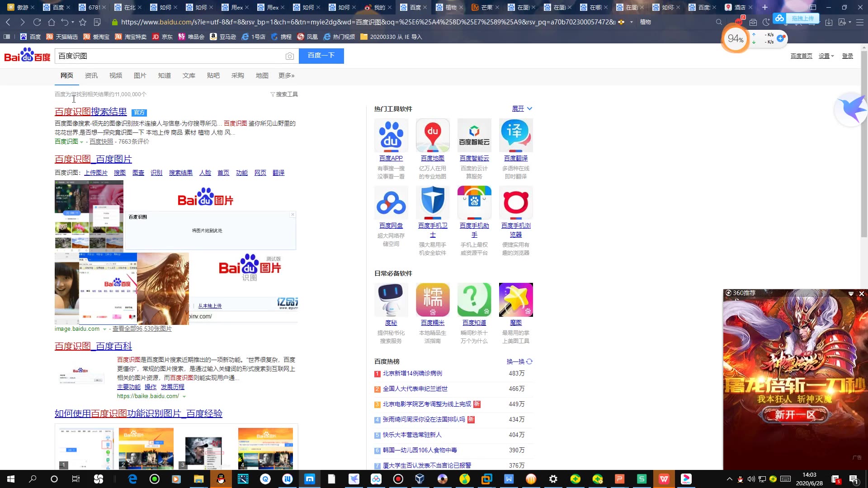Open the 百度网盘 app icon
This screenshot has height=488, width=868.
tap(391, 203)
